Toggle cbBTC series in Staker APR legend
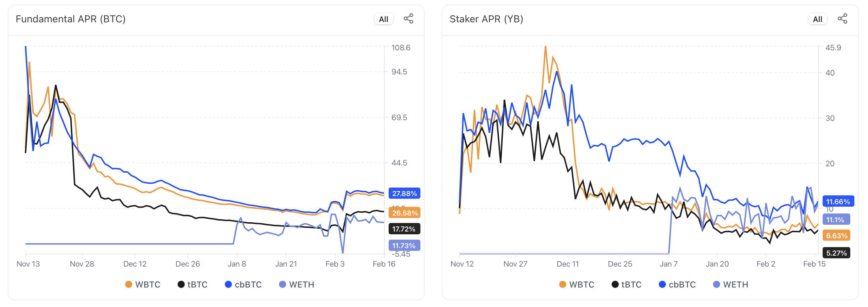Screen dimensions: 868x307 pos(677,285)
